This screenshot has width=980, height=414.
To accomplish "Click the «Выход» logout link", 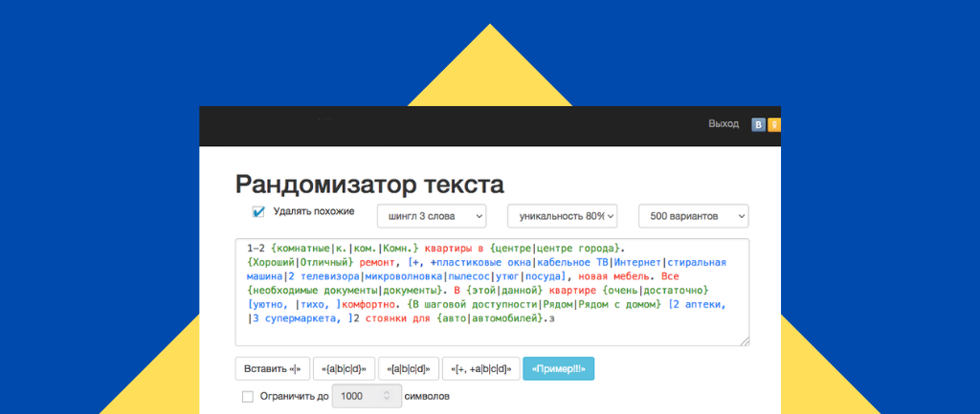I will click(723, 124).
